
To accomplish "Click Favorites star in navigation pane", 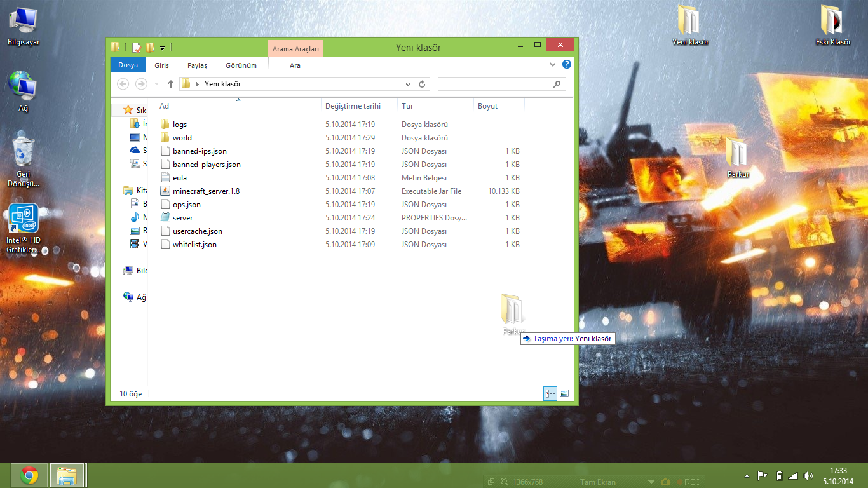I will [128, 110].
